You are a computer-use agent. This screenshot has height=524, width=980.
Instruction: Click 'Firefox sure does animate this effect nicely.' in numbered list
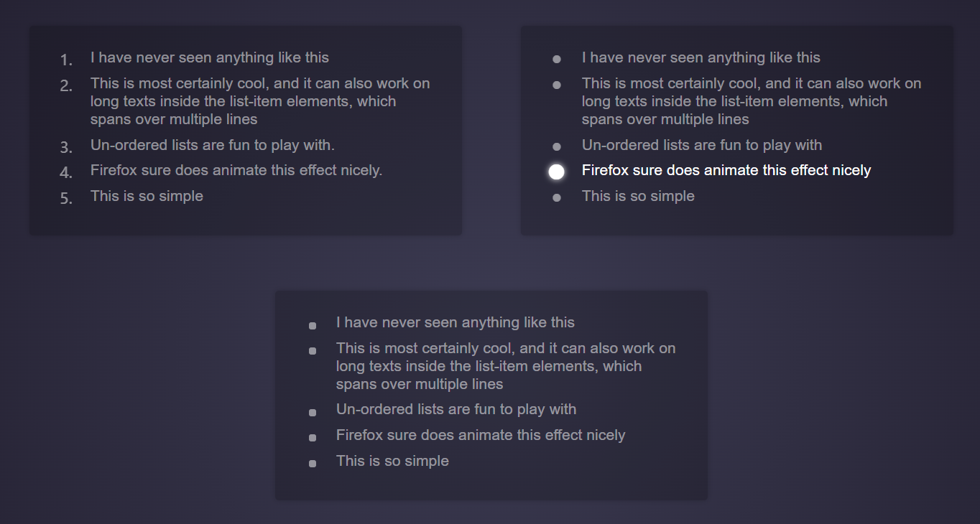tap(236, 170)
